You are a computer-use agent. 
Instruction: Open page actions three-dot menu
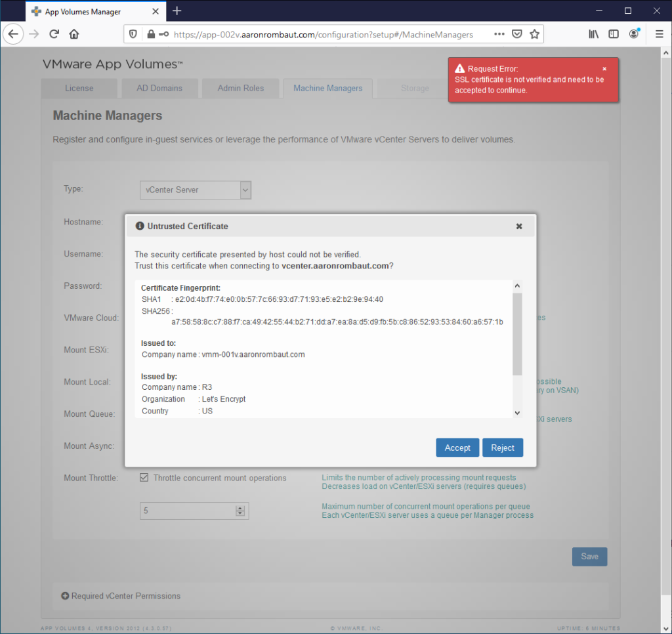tap(499, 34)
